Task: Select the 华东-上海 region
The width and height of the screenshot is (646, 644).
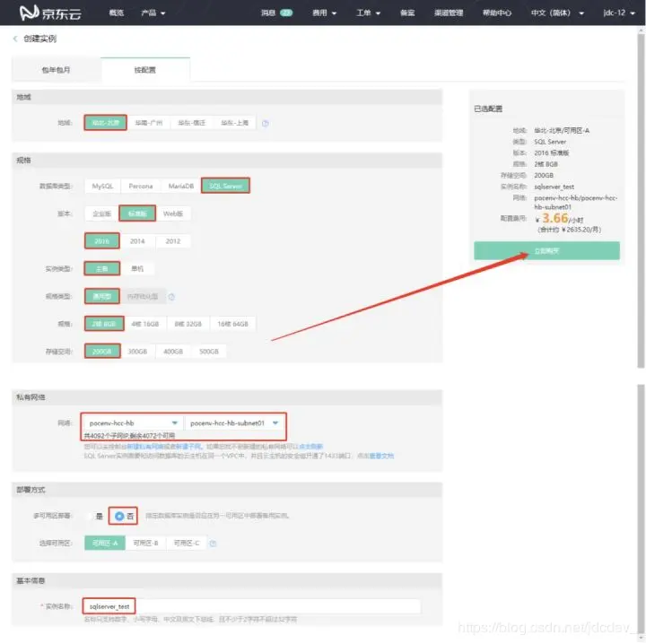Action: (235, 123)
